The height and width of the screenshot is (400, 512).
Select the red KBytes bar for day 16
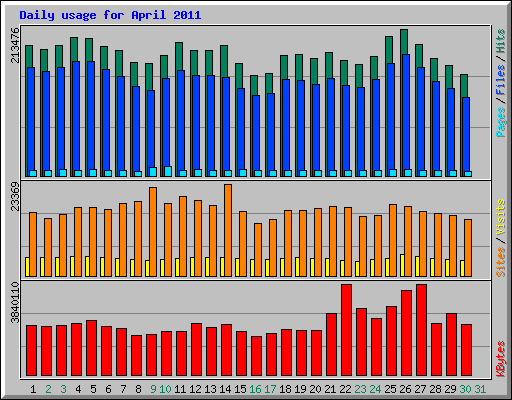(x=257, y=356)
